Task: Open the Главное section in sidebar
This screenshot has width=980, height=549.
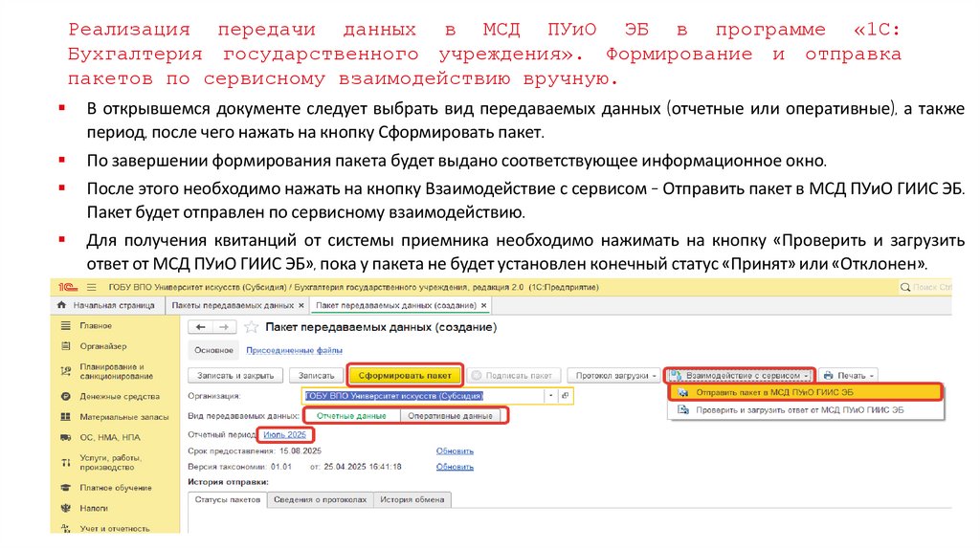Action: point(96,325)
